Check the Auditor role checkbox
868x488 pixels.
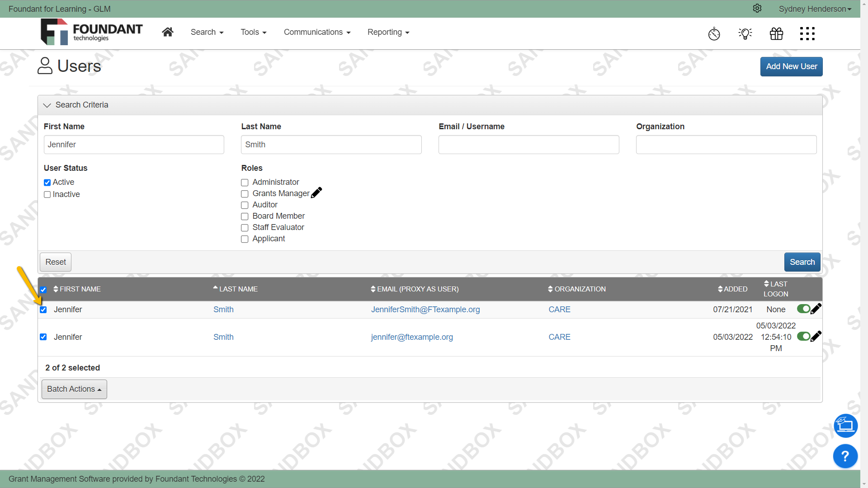[245, 205]
